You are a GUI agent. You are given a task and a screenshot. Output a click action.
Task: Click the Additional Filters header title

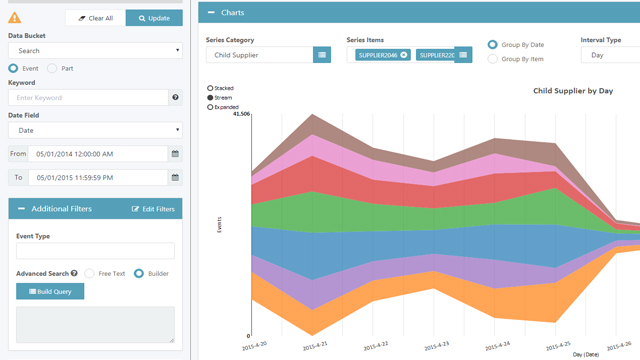click(62, 209)
